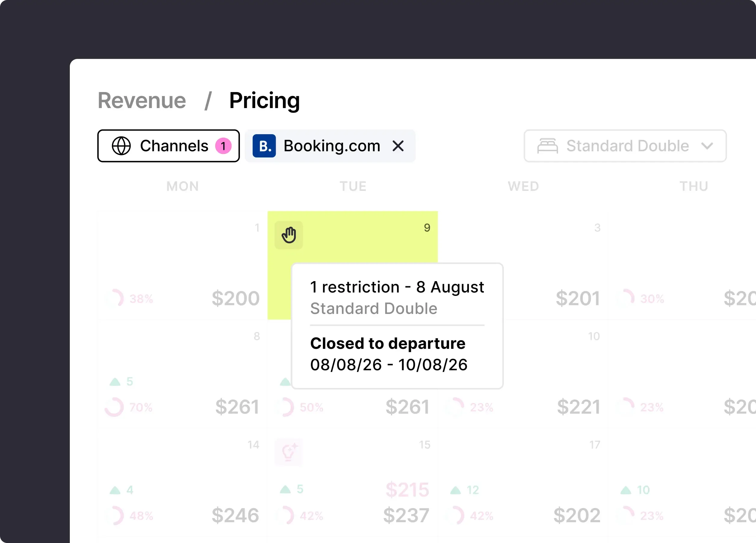The width and height of the screenshot is (756, 543).
Task: Click the bed icon in room type selector
Action: (x=547, y=146)
